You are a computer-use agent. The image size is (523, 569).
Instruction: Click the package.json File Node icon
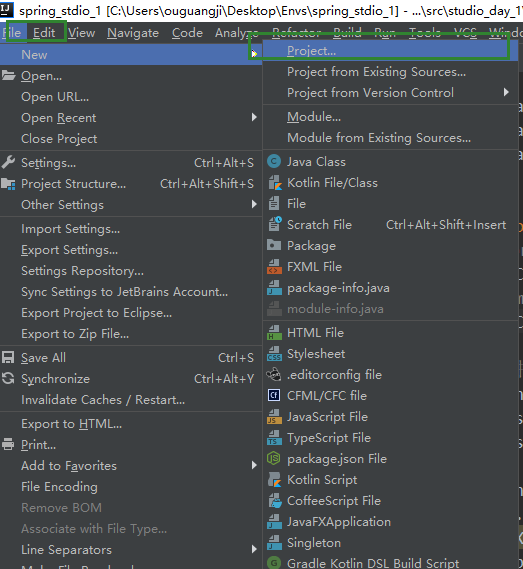(274, 459)
